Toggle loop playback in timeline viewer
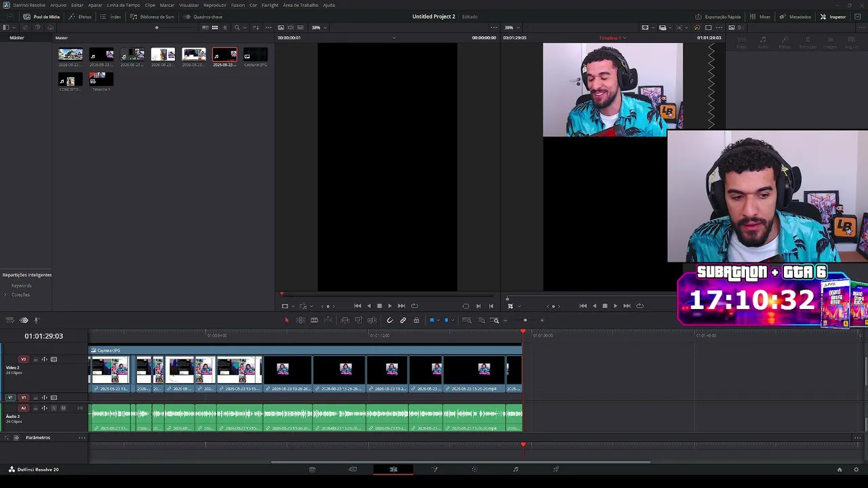 (x=639, y=306)
